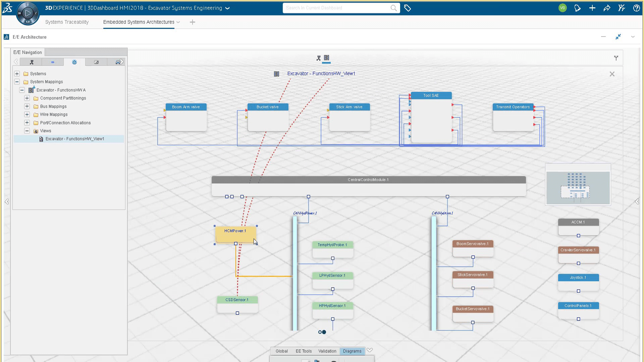Minimize the E/E Architecture widget
The height and width of the screenshot is (362, 644).
(x=603, y=37)
